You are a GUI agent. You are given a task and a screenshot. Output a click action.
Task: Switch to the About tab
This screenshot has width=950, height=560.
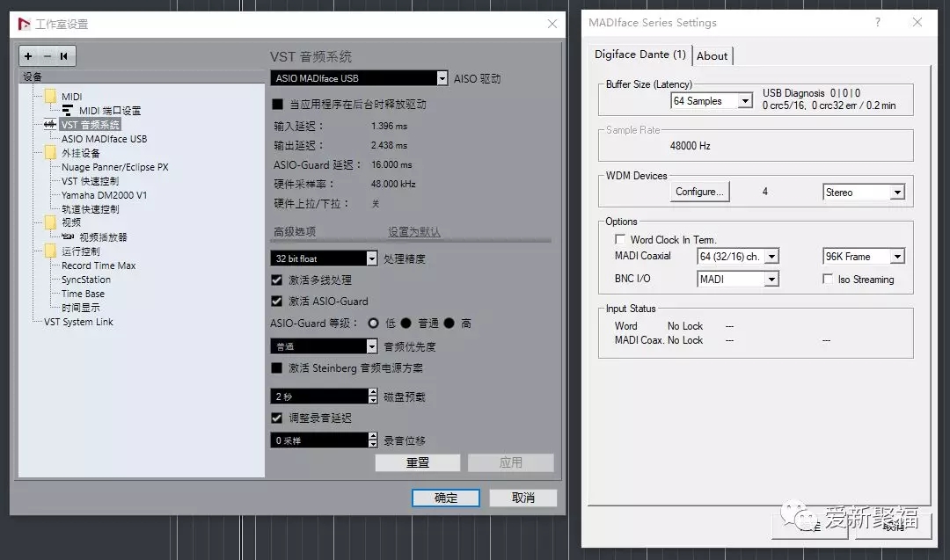pos(712,55)
